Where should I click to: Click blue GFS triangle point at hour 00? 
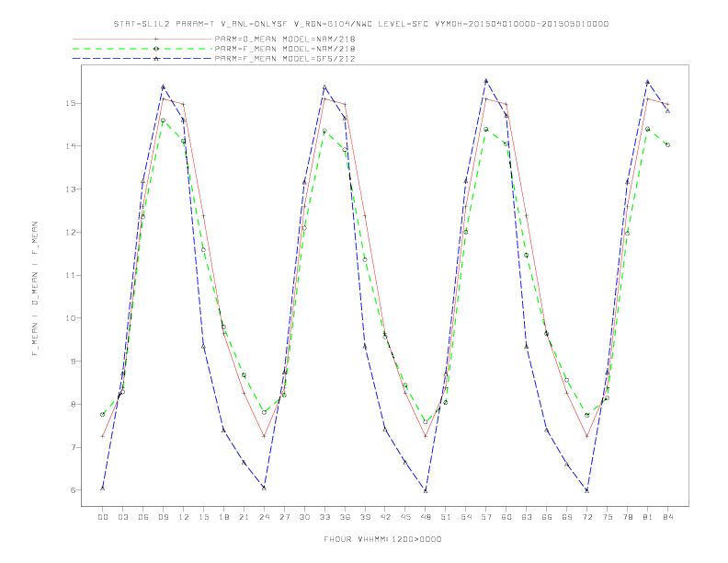pyautogui.click(x=103, y=488)
